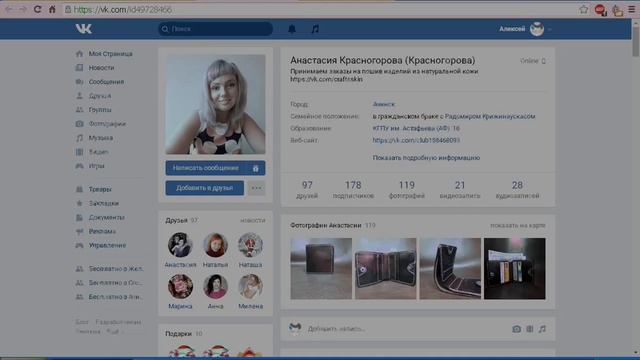The image size is (640, 360).
Task: Open the 21 видеозапись counter
Action: click(x=460, y=190)
